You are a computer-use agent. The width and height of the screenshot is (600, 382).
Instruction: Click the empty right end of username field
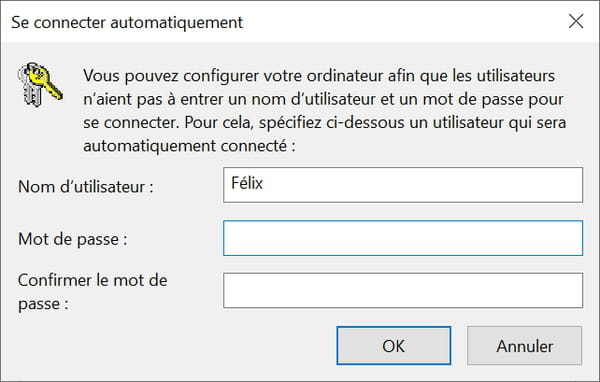[x=497, y=185]
